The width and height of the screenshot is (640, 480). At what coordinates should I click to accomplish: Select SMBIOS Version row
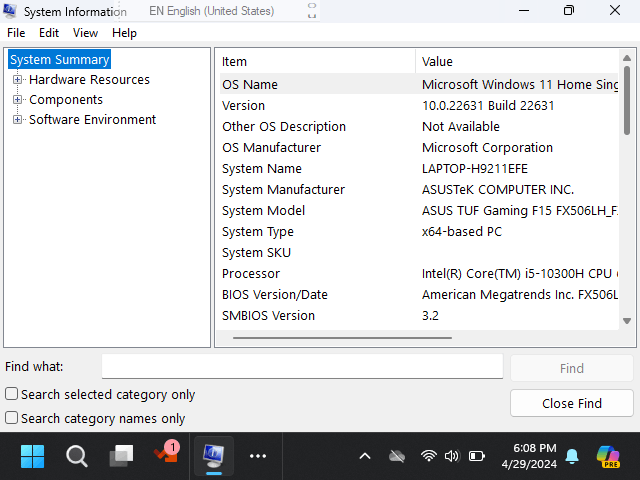click(x=419, y=316)
